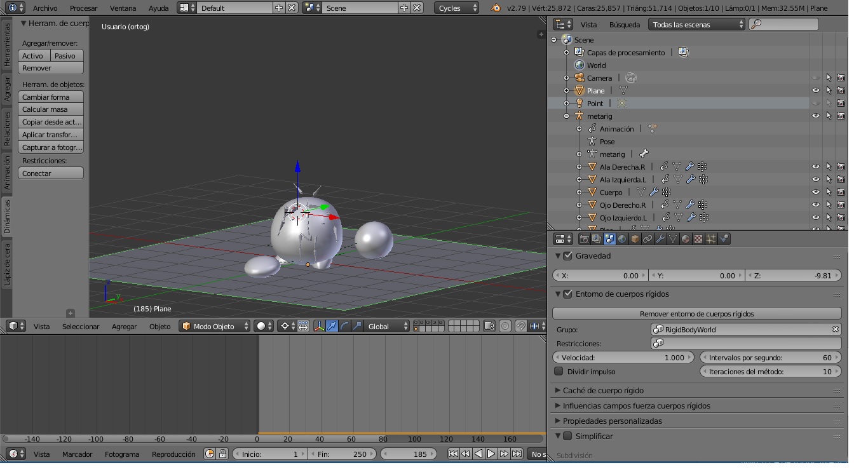Expand the Caché de cuerpo rígido panel
The width and height of the screenshot is (868, 474).
tap(603, 391)
